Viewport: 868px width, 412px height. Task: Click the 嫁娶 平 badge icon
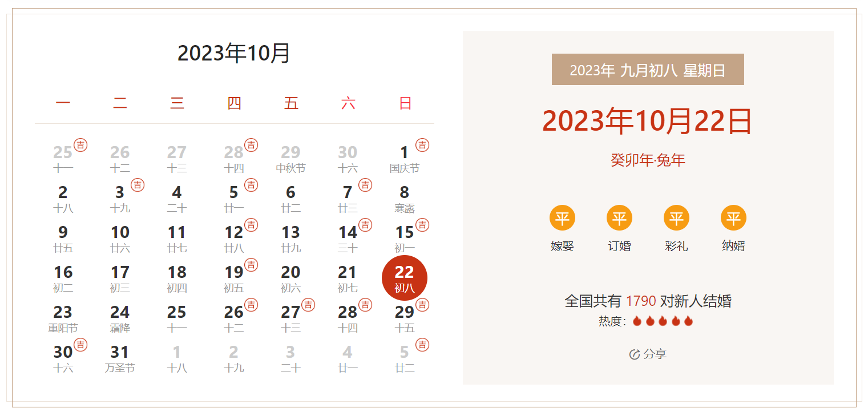(562, 218)
